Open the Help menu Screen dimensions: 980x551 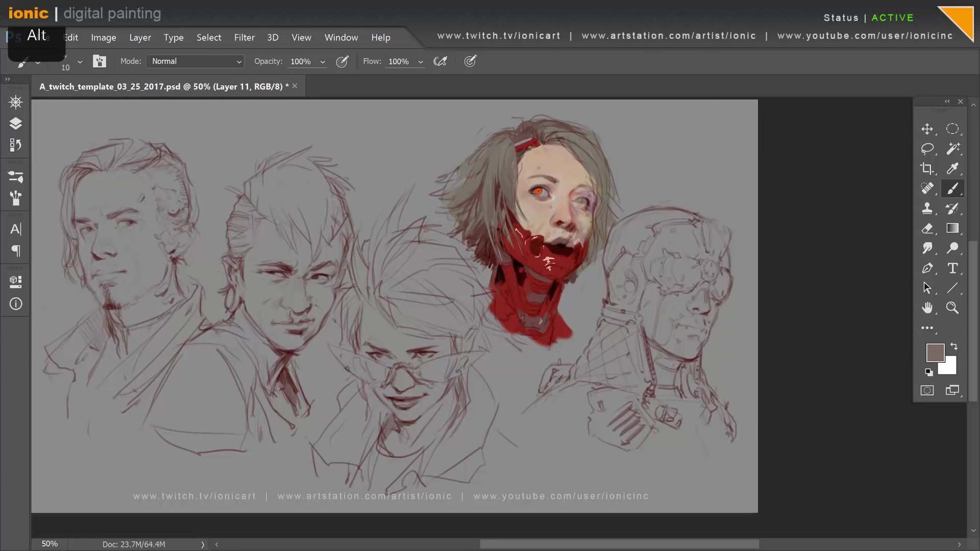tap(381, 37)
